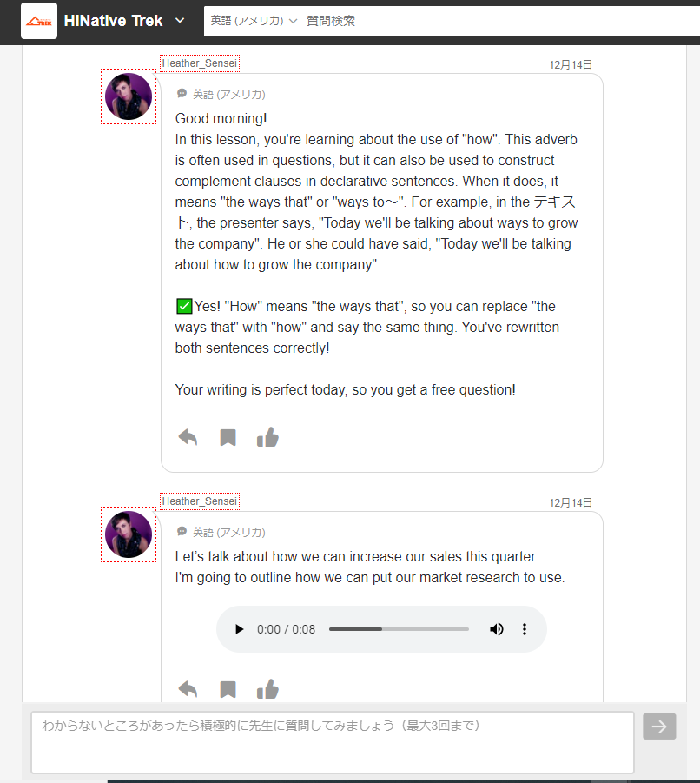Send the question with the arrow button
700x783 pixels.
tap(659, 727)
